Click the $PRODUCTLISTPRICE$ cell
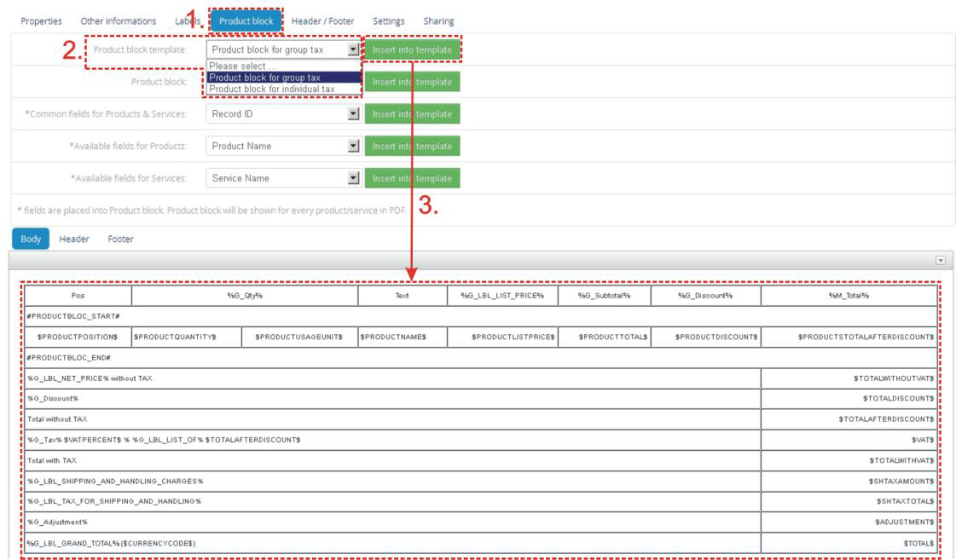 pyautogui.click(x=502, y=337)
